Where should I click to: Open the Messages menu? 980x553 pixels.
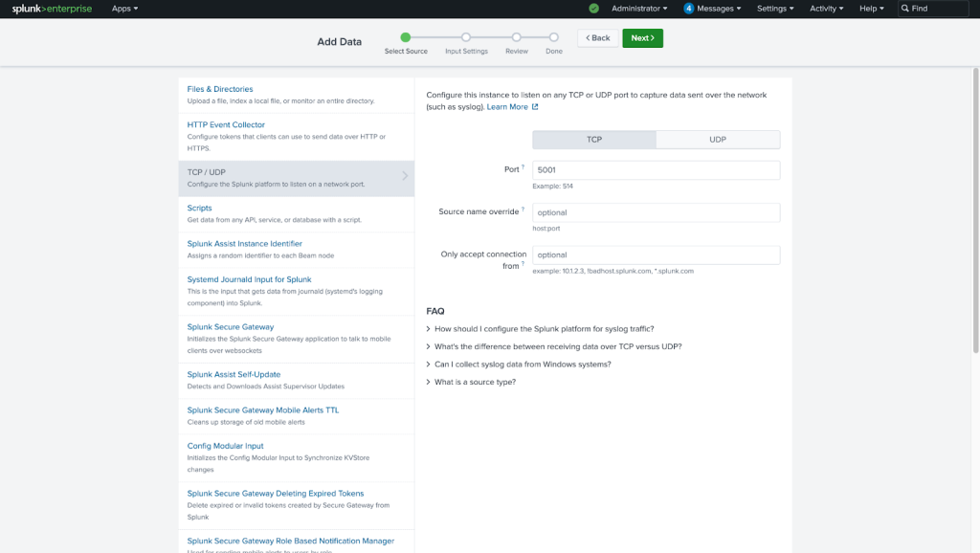(x=719, y=9)
